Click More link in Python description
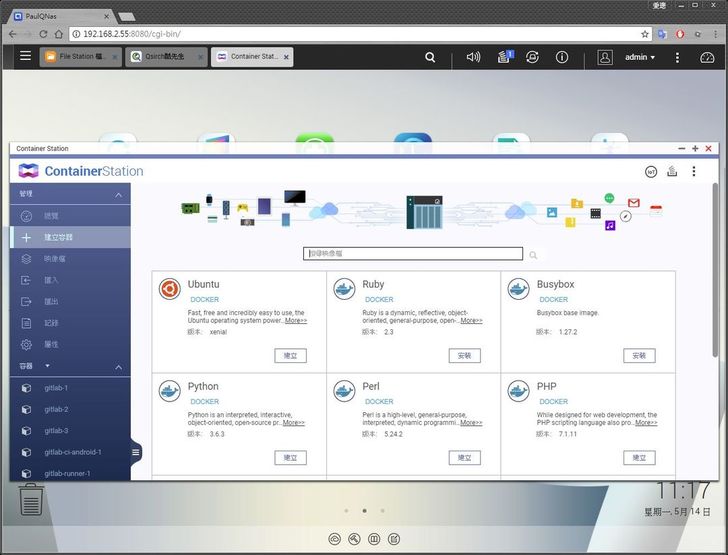Screen dimensions: 728x555 pos(294,423)
